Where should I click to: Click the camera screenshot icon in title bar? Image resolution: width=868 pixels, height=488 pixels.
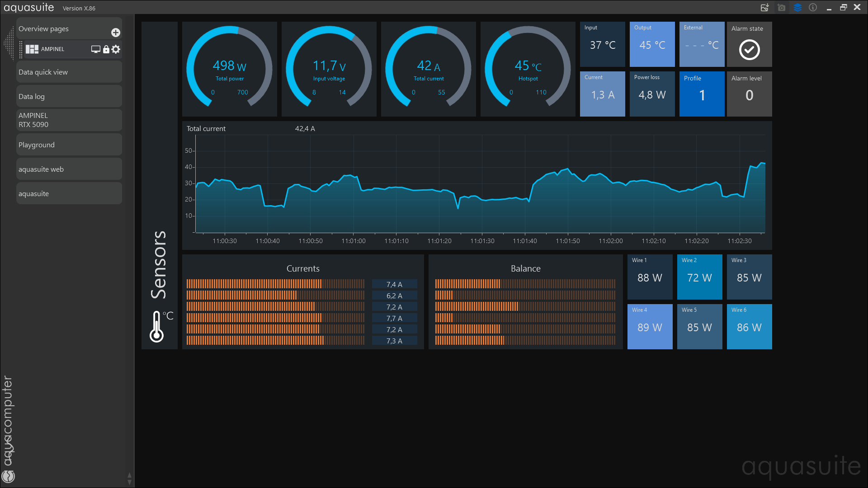pos(781,8)
